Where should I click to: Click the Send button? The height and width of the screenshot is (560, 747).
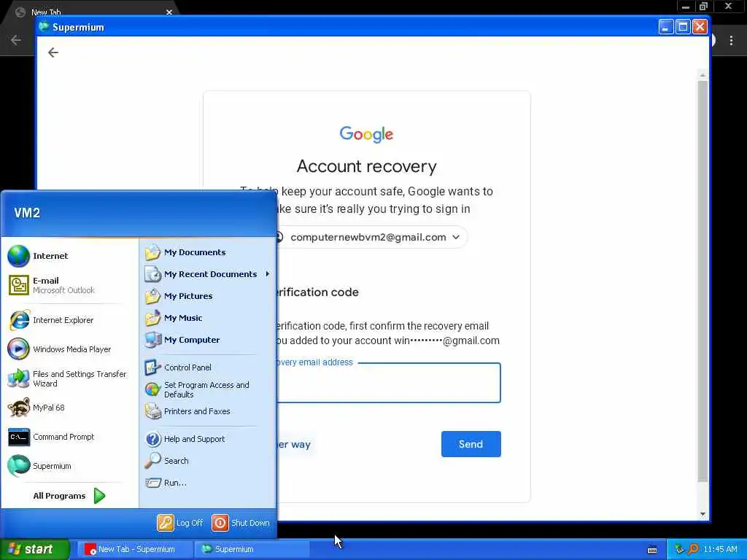(471, 444)
